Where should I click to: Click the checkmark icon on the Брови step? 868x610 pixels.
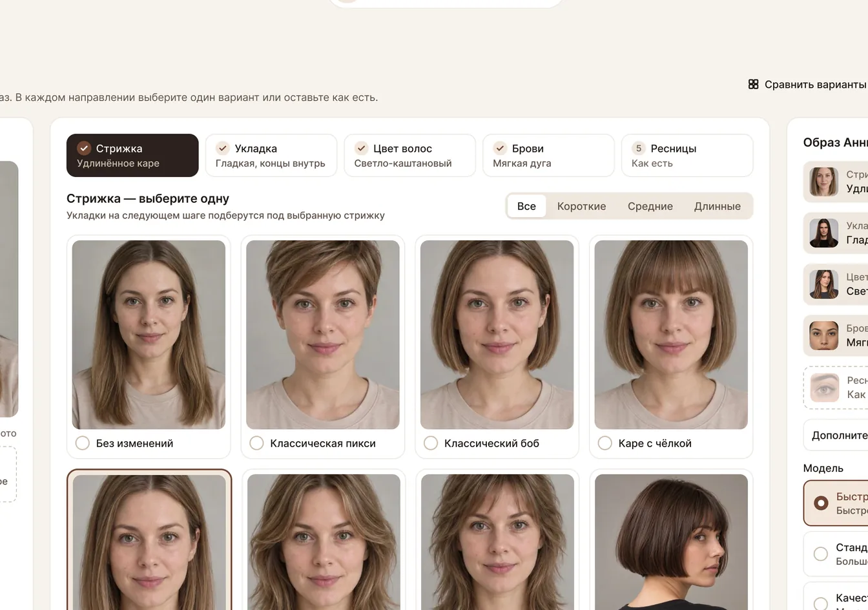500,148
